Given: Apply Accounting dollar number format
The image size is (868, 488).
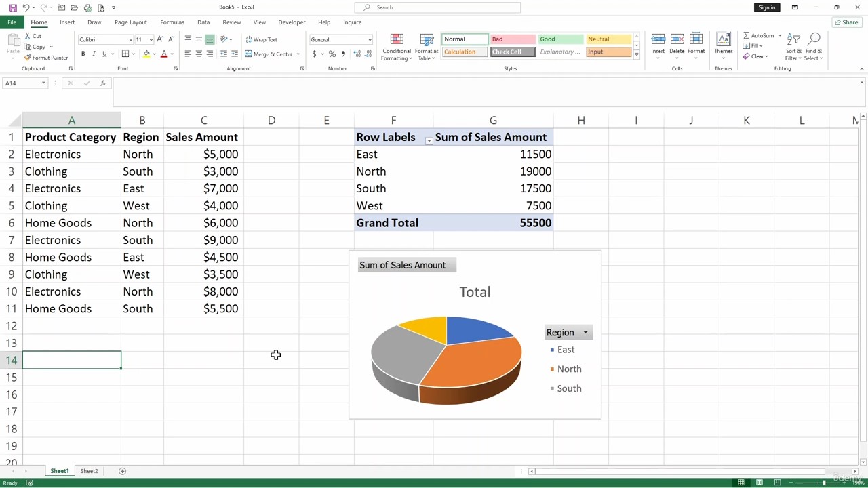Looking at the screenshot, I should pyautogui.click(x=314, y=54).
